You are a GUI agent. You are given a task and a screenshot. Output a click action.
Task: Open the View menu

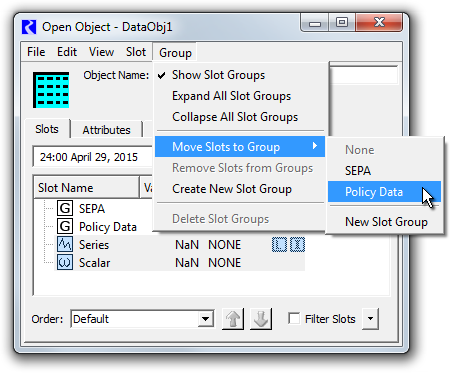click(x=101, y=52)
